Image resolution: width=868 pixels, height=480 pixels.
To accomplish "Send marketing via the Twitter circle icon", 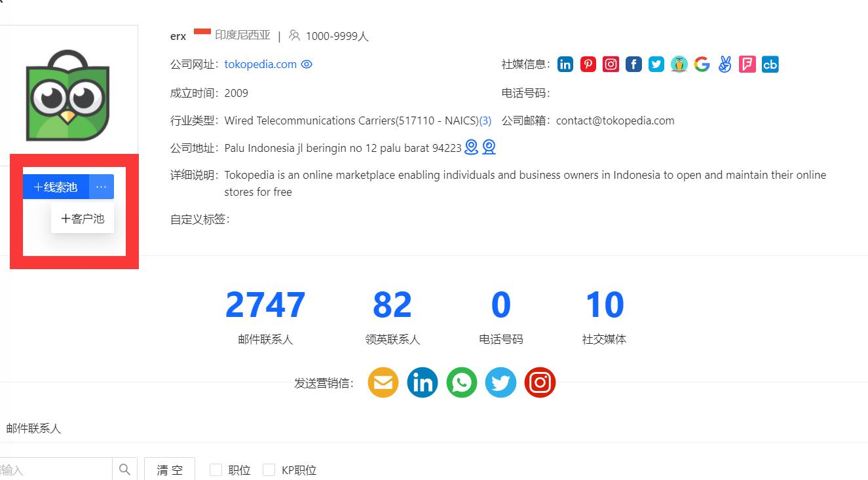I will pos(501,382).
